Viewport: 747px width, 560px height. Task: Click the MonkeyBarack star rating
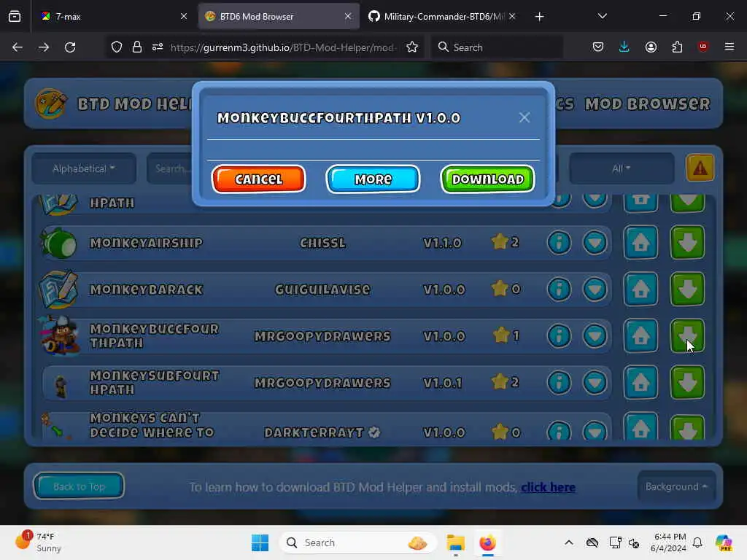pos(506,289)
